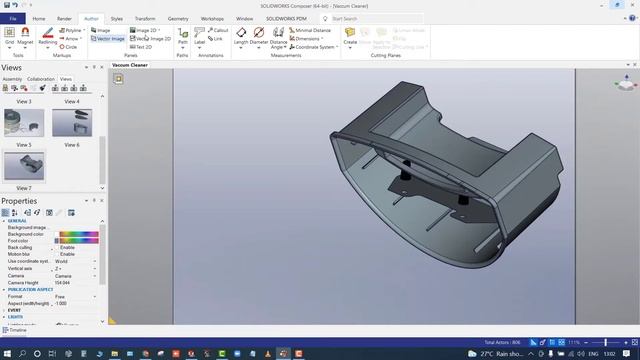This screenshot has height=360, width=640.
Task: Add a Link annotation
Action: point(215,38)
